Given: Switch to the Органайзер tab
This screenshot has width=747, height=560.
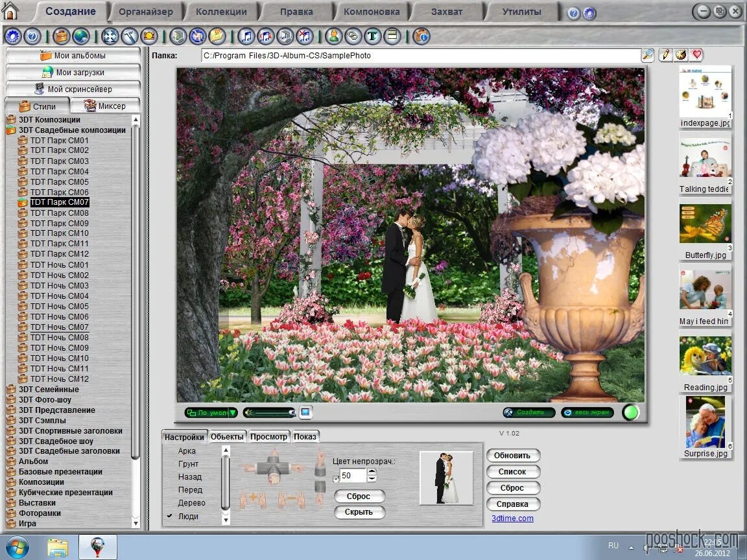Looking at the screenshot, I should 146,12.
